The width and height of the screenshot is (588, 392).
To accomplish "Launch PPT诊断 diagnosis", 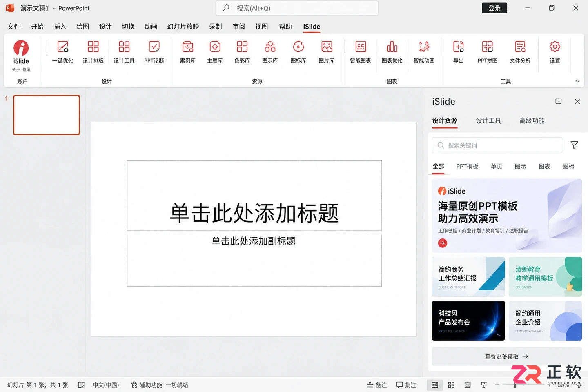I will [x=154, y=52].
